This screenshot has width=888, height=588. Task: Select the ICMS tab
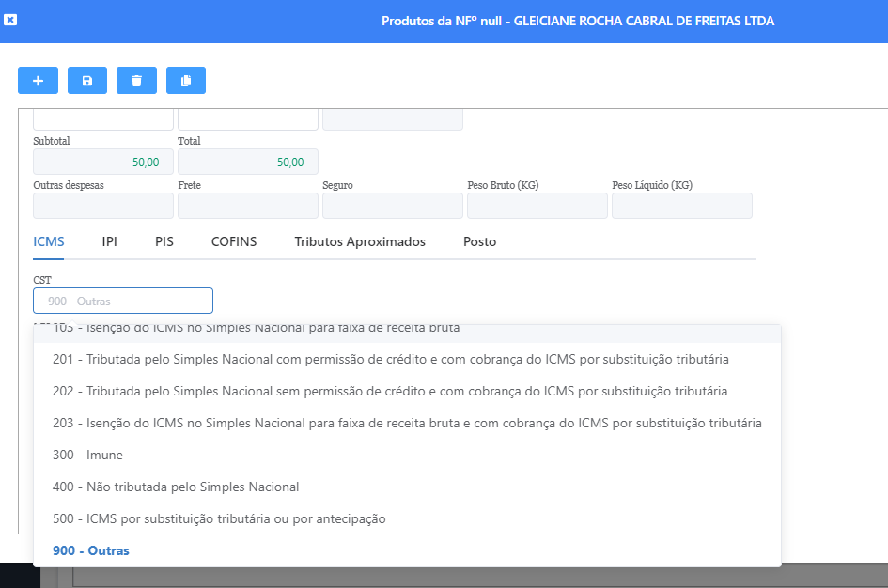[x=49, y=241]
